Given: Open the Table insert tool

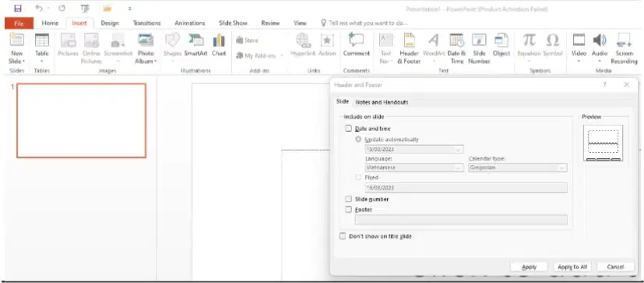Looking at the screenshot, I should tap(42, 48).
